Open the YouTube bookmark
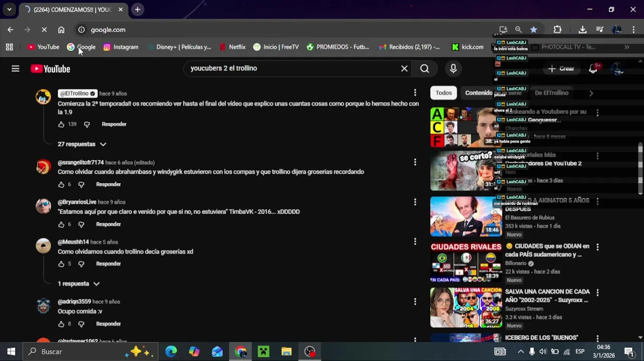This screenshot has width=644, height=361. tap(43, 47)
